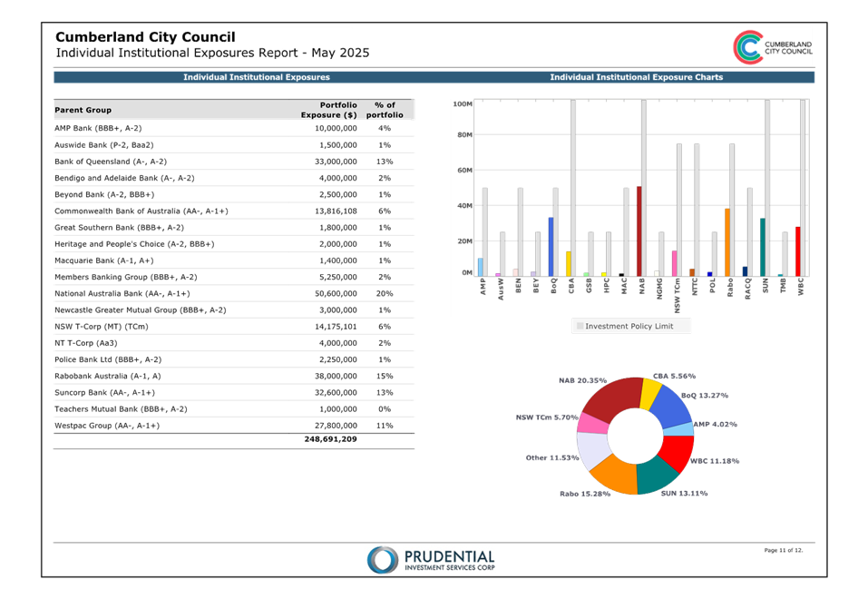Viewport: 868px width, 599px height.
Task: Click the Investment Policy Limit legend swatch
Action: pyautogui.click(x=580, y=327)
